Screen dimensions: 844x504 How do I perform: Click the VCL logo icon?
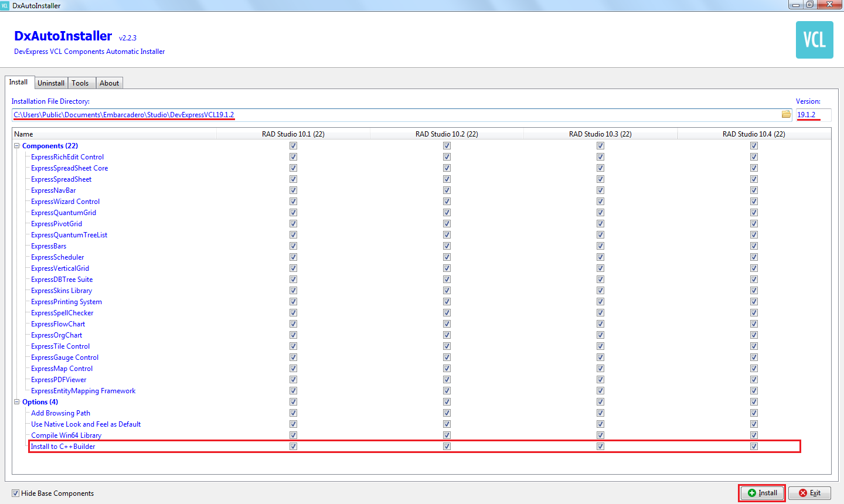[814, 40]
